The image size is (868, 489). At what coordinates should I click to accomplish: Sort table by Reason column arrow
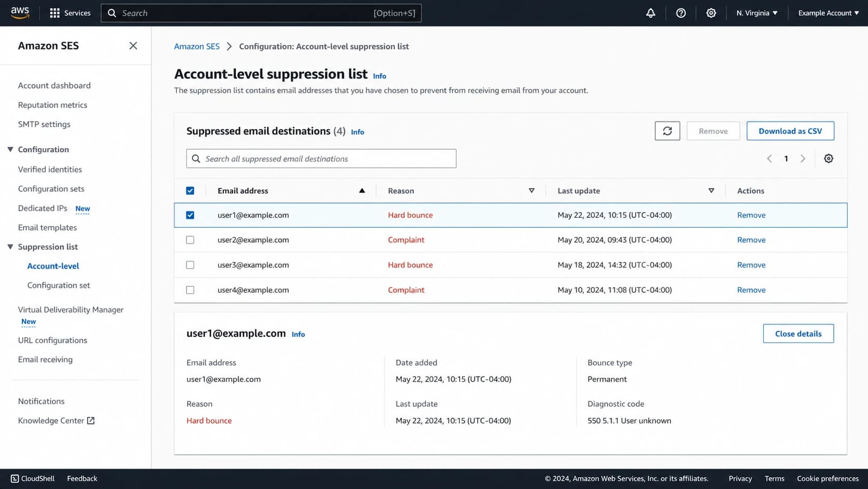point(532,191)
